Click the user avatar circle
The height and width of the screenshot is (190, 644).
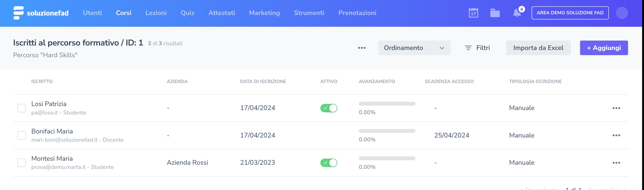coord(622,13)
